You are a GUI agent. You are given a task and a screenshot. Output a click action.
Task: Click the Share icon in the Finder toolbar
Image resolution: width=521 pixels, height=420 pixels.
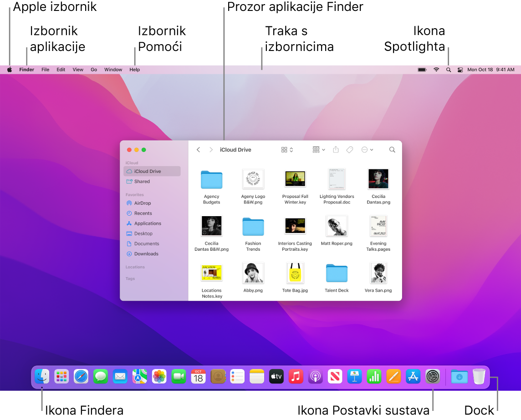(x=336, y=149)
